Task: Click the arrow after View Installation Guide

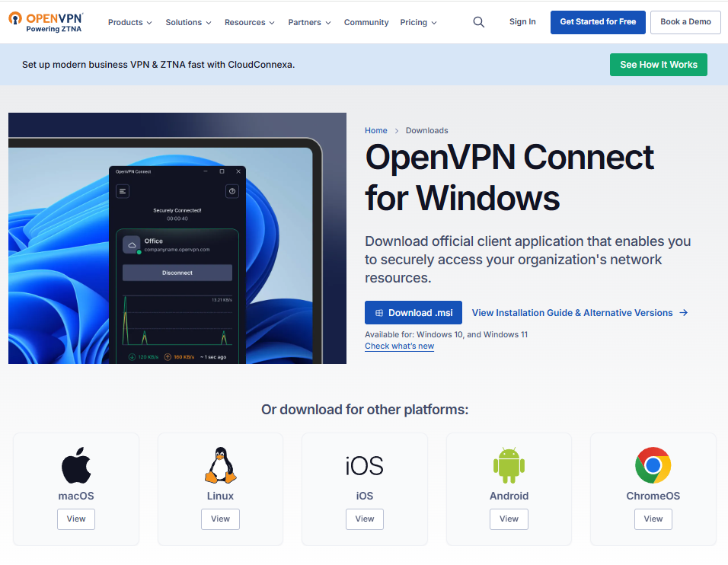Action: 683,313
